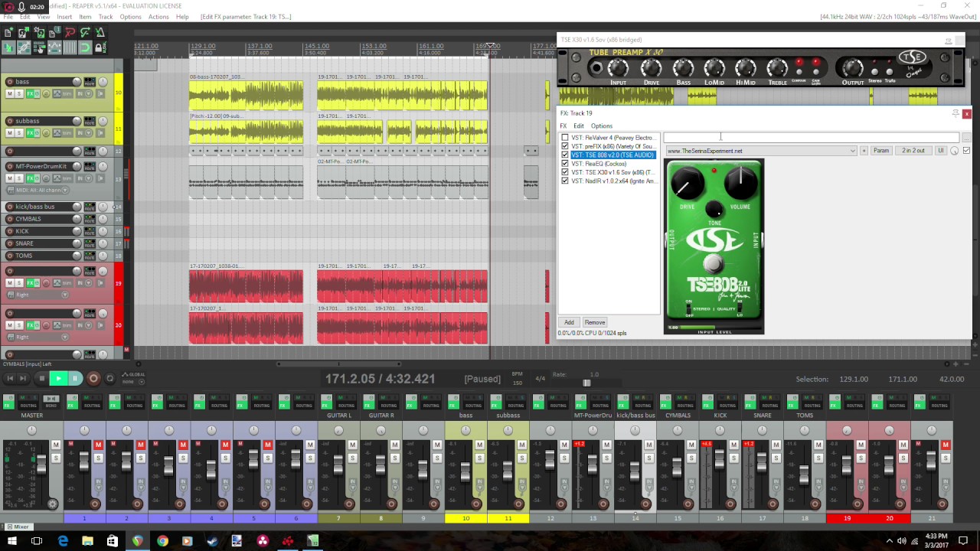
Task: Toggle the FX enabled checkbox beside UI button
Action: click(x=966, y=151)
